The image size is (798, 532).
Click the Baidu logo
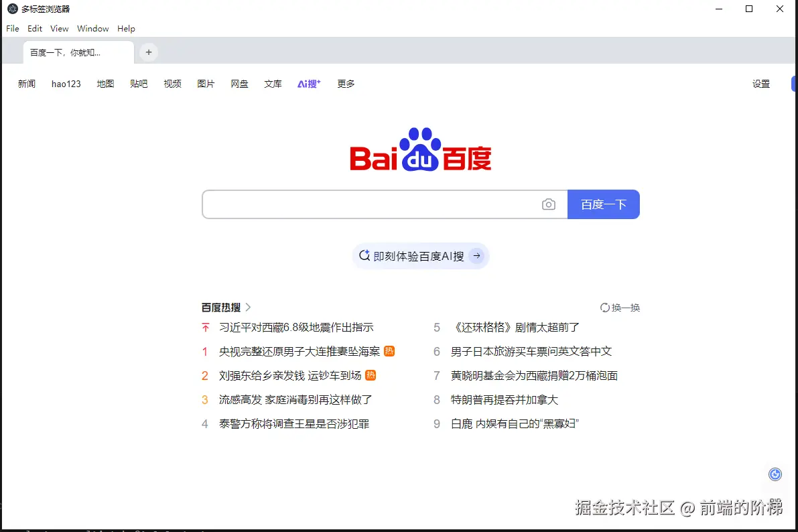[x=420, y=149]
